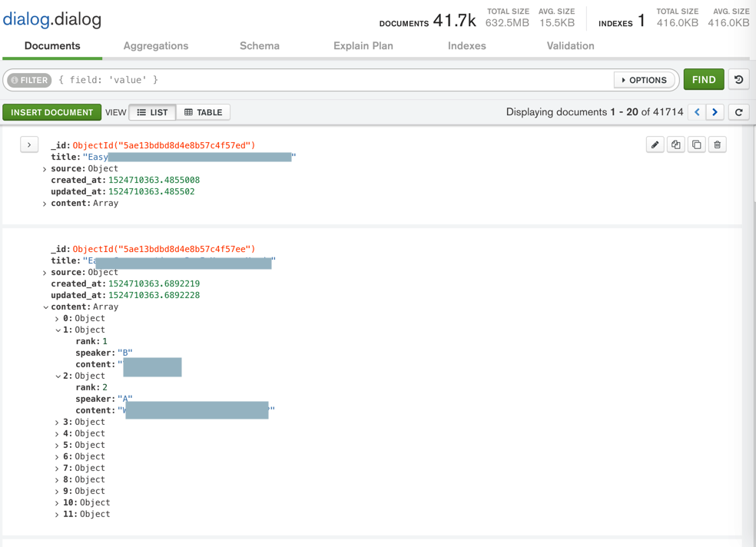Screen dimensions: 756x547
Task: Refresh documents with the reload icon
Action: click(739, 112)
